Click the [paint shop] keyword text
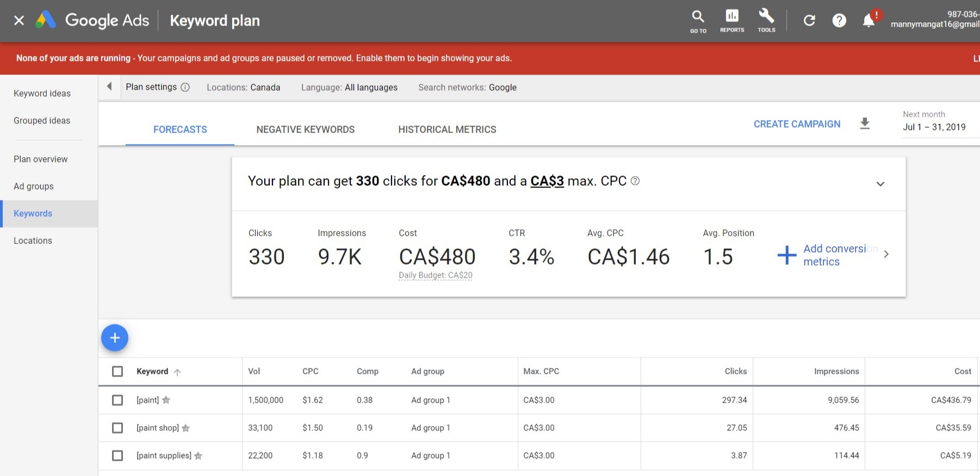The width and height of the screenshot is (980, 476). 158,428
